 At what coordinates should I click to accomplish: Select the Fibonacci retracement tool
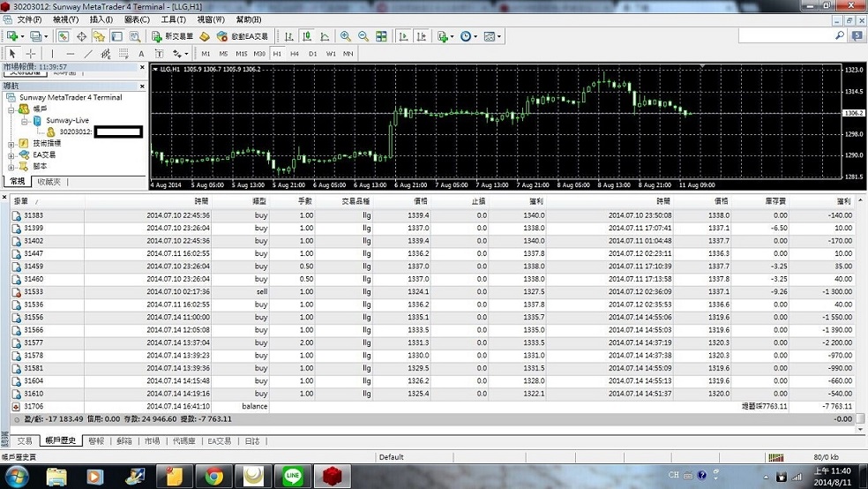coord(123,54)
